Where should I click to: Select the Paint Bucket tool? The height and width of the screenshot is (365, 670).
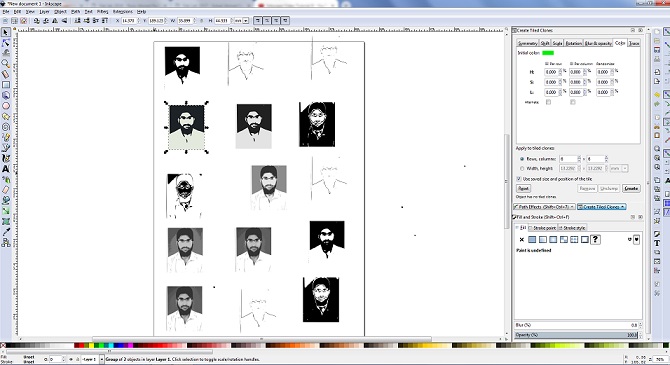coord(6,200)
